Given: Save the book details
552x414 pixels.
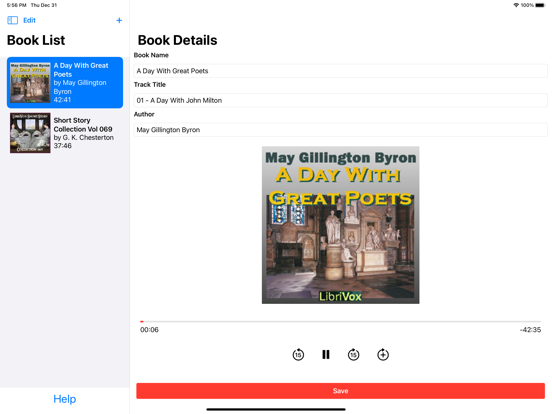Looking at the screenshot, I should click(x=340, y=391).
